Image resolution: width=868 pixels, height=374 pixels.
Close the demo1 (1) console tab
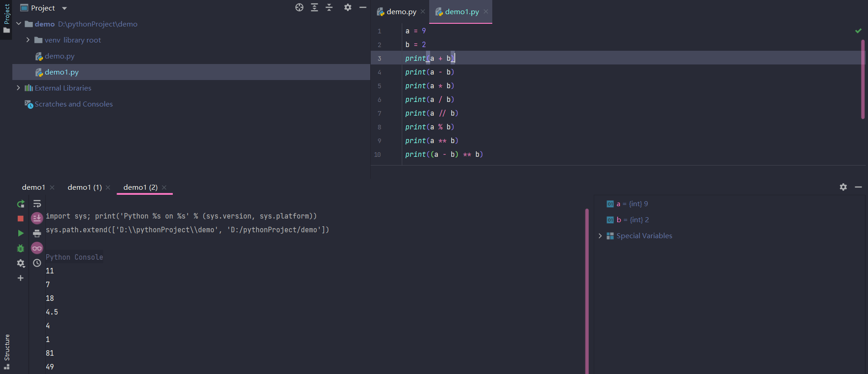108,187
